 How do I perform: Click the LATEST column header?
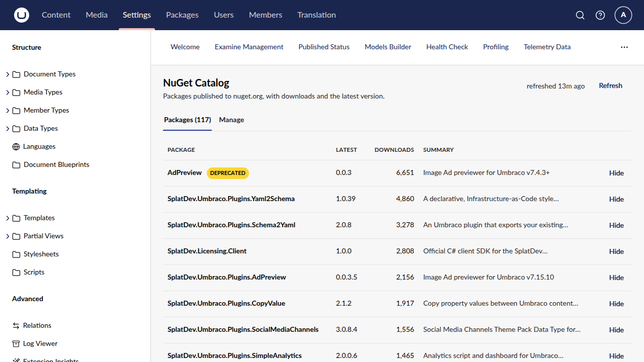[347, 150]
